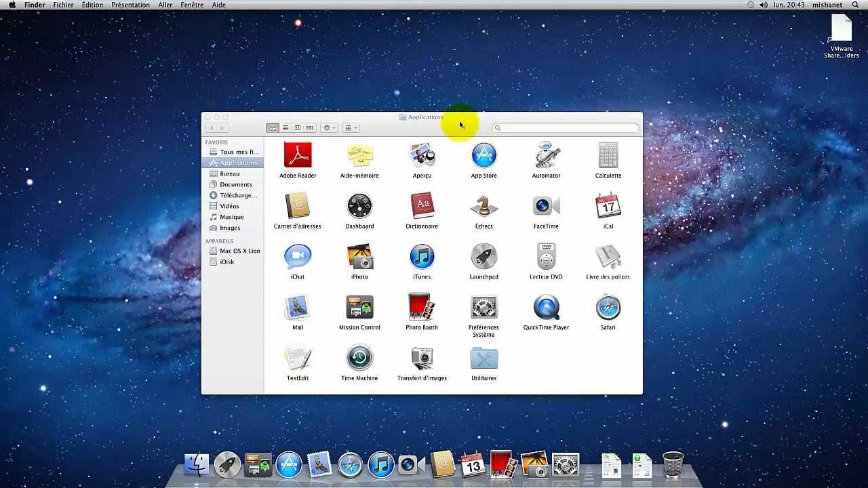Select iPhoto icon in Applications window
The width and height of the screenshot is (868, 488).
tap(359, 257)
